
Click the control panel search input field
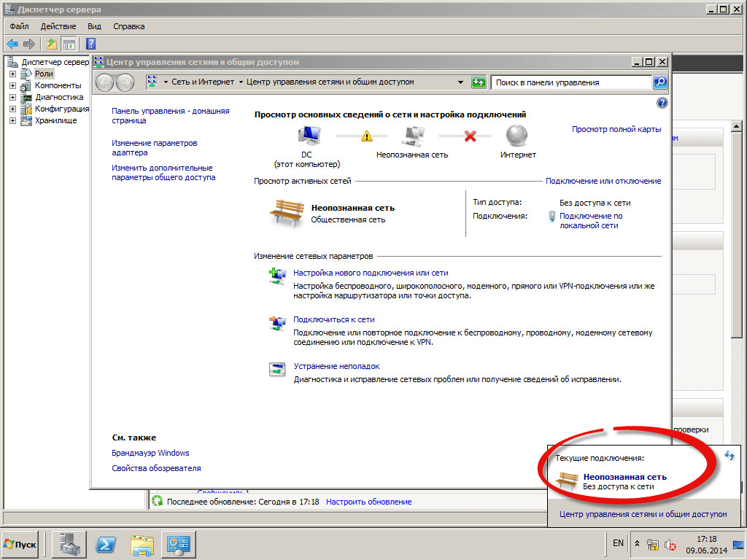point(570,82)
